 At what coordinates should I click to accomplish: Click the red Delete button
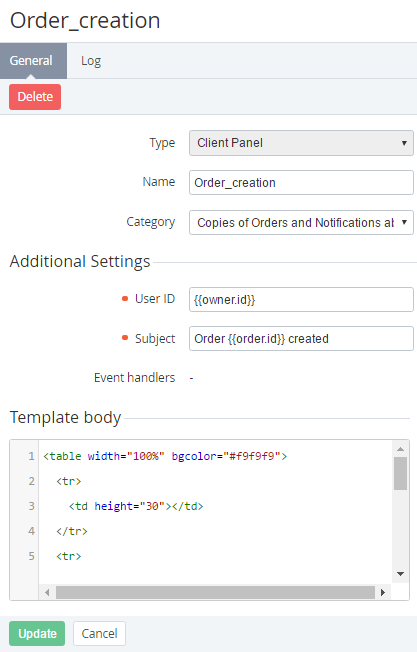[x=35, y=97]
